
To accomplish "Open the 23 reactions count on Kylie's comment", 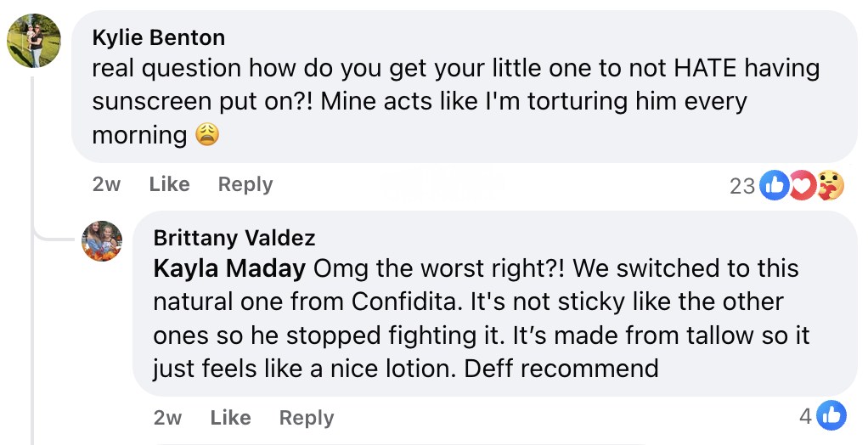I will (742, 185).
